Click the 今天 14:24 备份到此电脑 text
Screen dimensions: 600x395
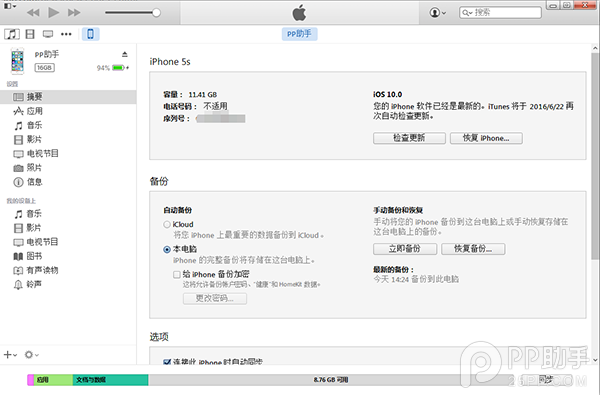pos(416,279)
